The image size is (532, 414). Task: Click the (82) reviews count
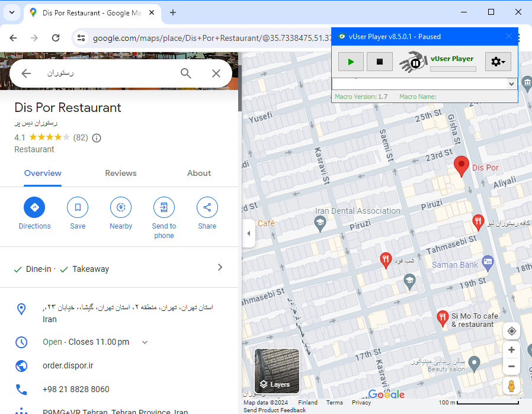tap(81, 137)
